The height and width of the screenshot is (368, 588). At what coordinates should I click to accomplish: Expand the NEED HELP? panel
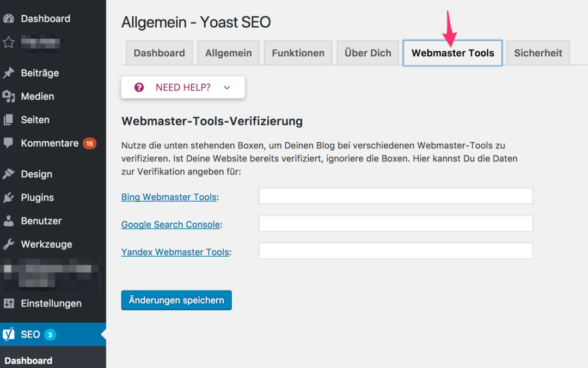(183, 87)
